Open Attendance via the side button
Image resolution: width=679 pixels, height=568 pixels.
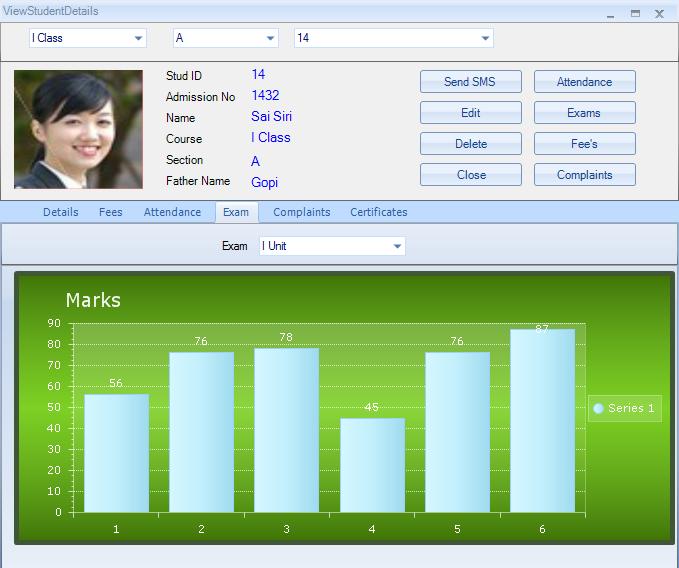click(x=584, y=82)
